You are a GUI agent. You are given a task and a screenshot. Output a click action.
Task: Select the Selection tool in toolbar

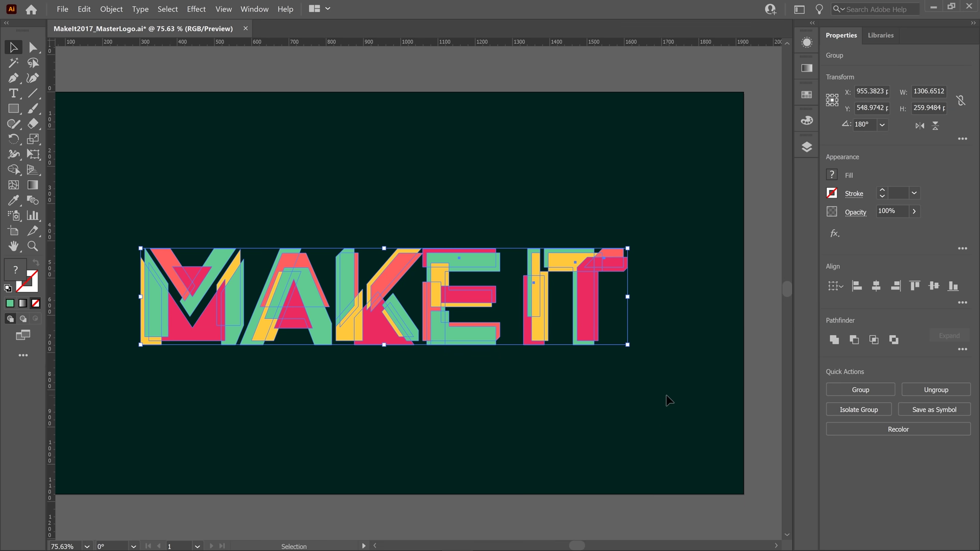click(12, 47)
